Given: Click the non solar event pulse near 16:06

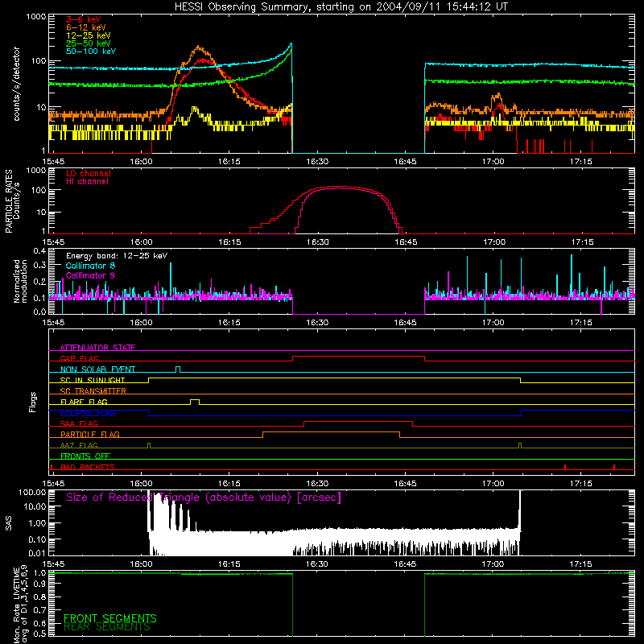Looking at the screenshot, I should coord(178,369).
